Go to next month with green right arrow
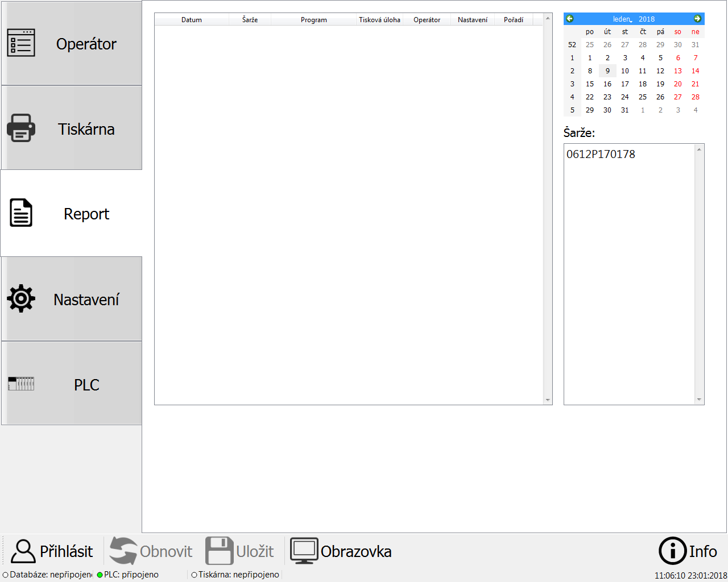The height and width of the screenshot is (582, 728). [x=697, y=19]
